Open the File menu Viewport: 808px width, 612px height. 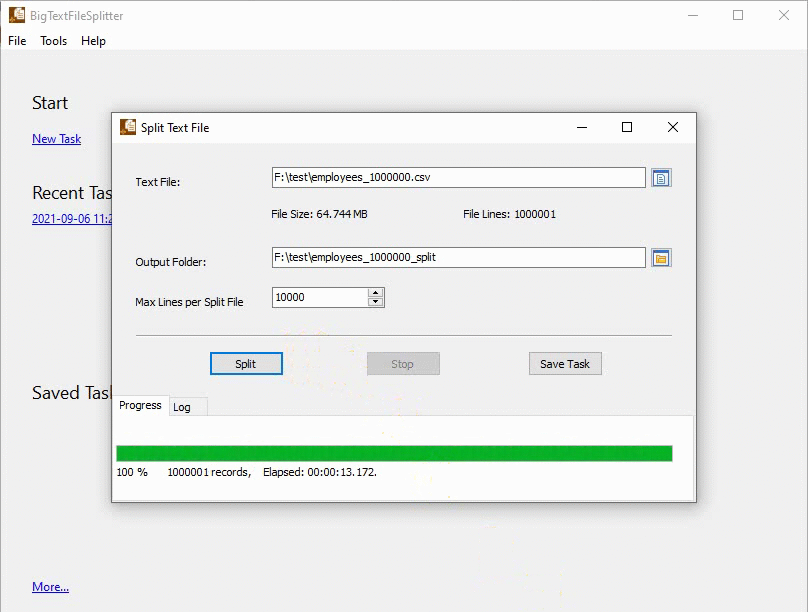(16, 41)
